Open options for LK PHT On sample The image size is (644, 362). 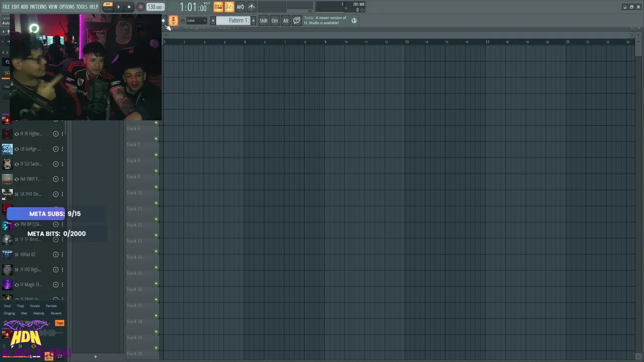pyautogui.click(x=62, y=194)
